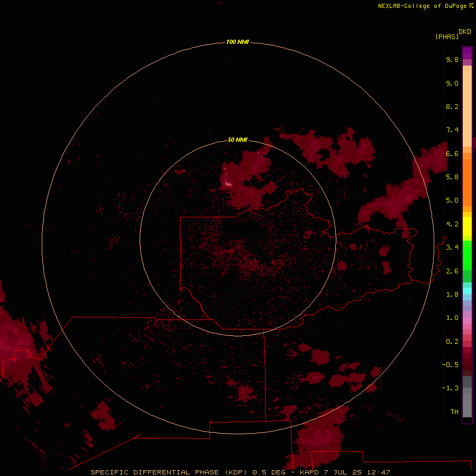This screenshot has height=476, width=476.
Task: Click the Specific Differential Phase (KDP) caption
Action: point(169,472)
